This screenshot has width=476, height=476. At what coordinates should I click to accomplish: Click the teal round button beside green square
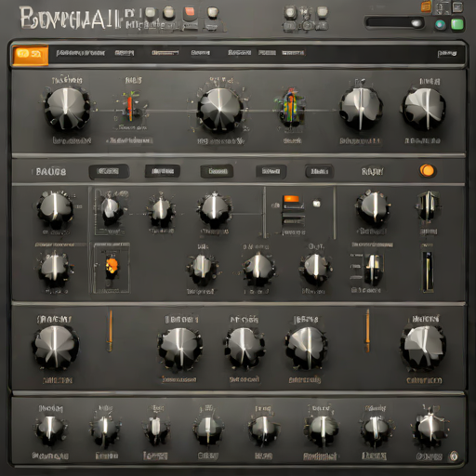(440, 24)
